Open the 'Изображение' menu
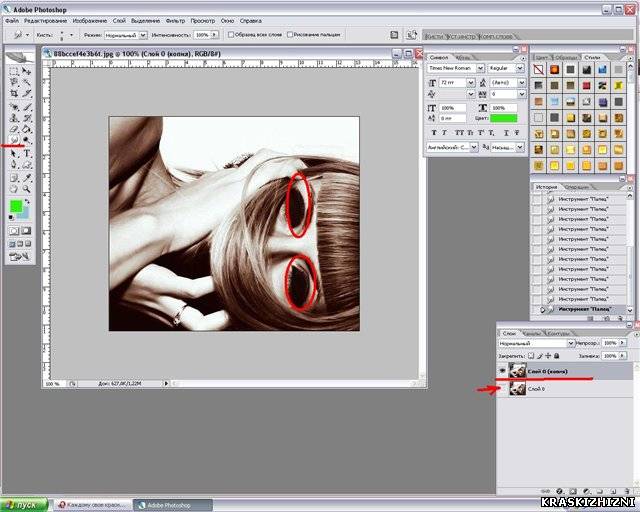The image size is (640, 512). pos(90,20)
